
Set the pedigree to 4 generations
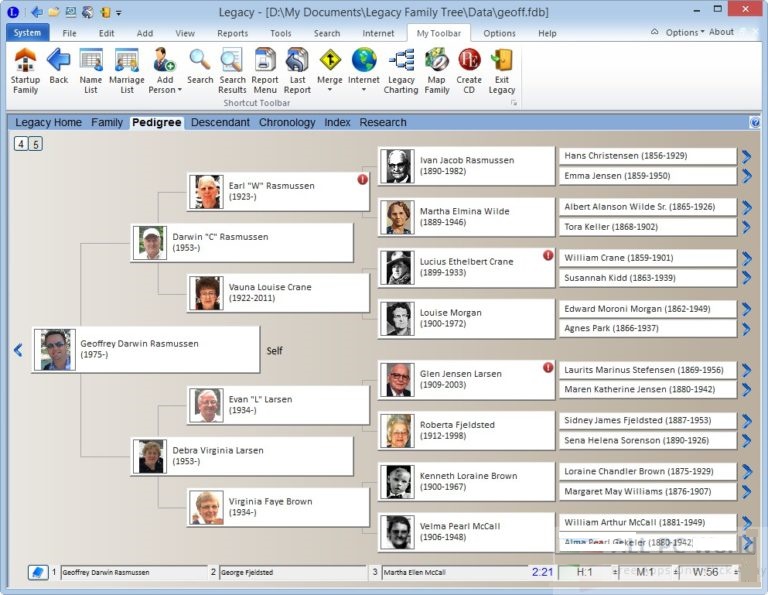(x=21, y=144)
